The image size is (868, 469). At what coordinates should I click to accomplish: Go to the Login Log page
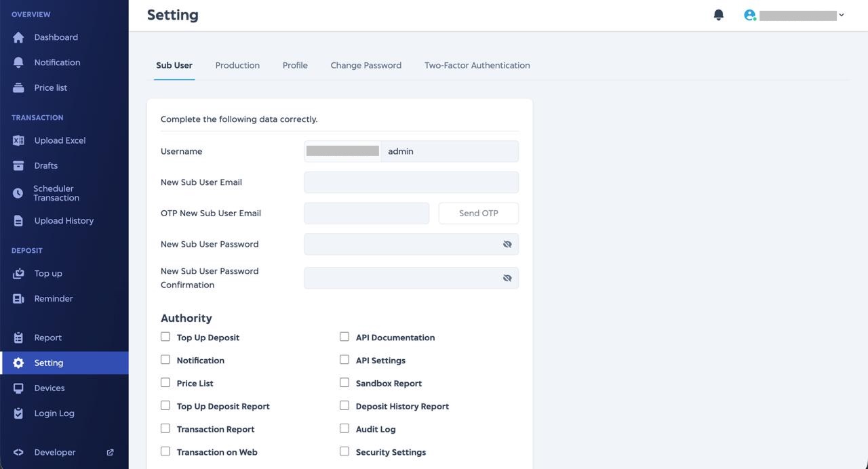(54, 413)
